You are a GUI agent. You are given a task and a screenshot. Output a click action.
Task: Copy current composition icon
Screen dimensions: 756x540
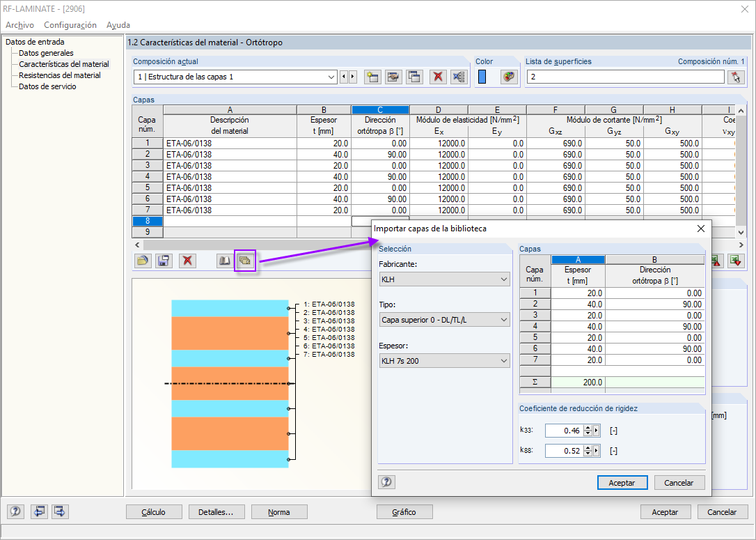[x=414, y=77]
